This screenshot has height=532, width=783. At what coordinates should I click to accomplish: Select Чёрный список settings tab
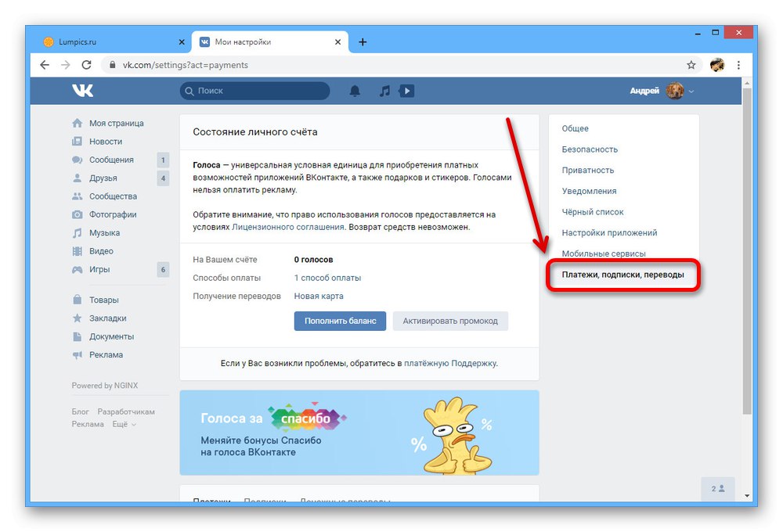point(593,212)
